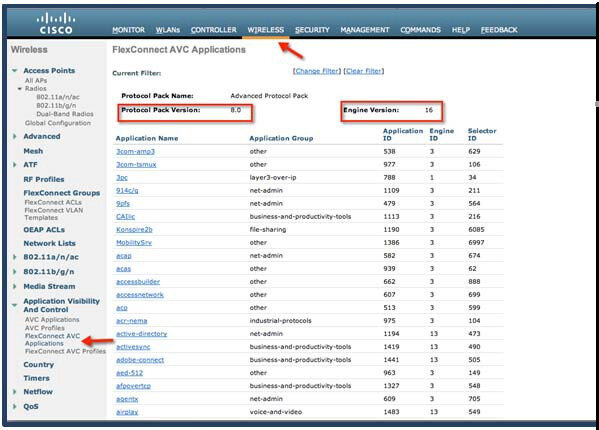The image size is (599, 430).
Task: Open the SECURITY menu
Action: [x=312, y=30]
